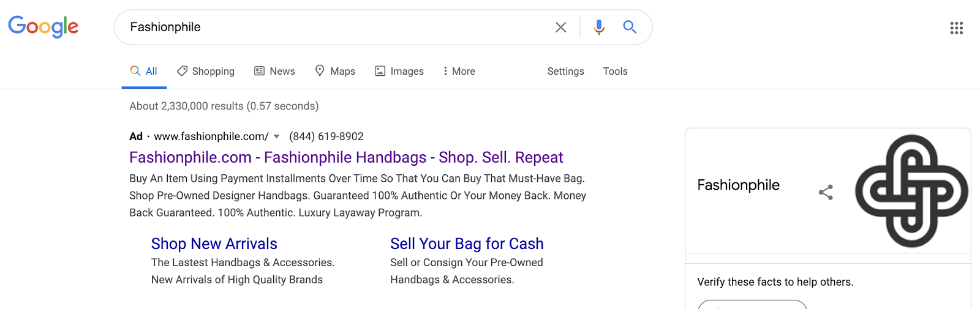The height and width of the screenshot is (309, 980).
Task: Switch to the Maps tab
Action: [x=335, y=71]
